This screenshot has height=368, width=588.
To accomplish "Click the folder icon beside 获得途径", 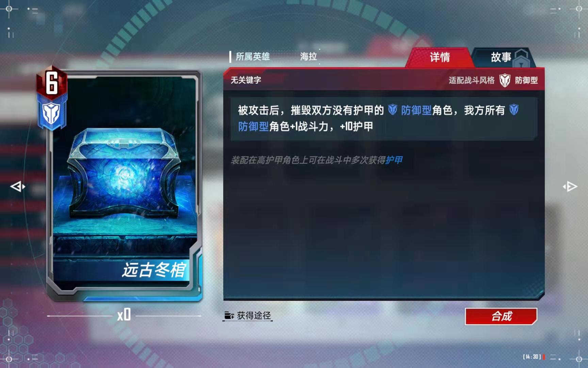I will click(x=229, y=316).
